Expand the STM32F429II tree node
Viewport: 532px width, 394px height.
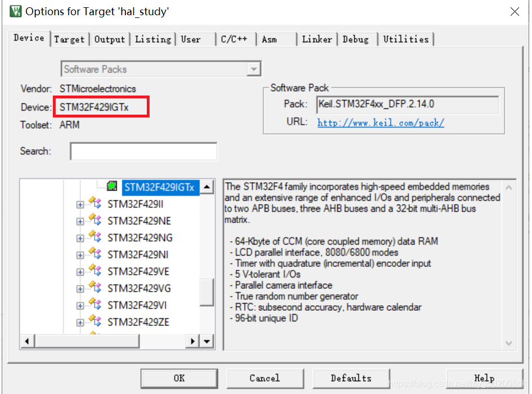(80, 203)
